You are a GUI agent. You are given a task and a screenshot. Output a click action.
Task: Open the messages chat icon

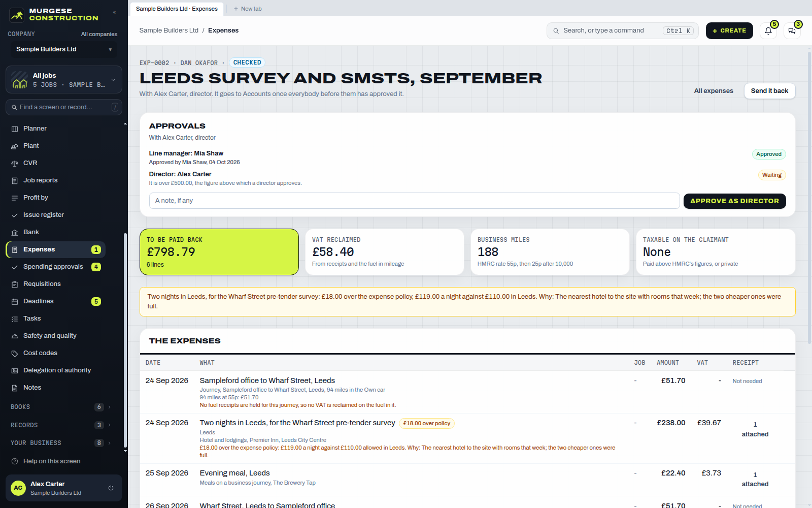tap(792, 30)
